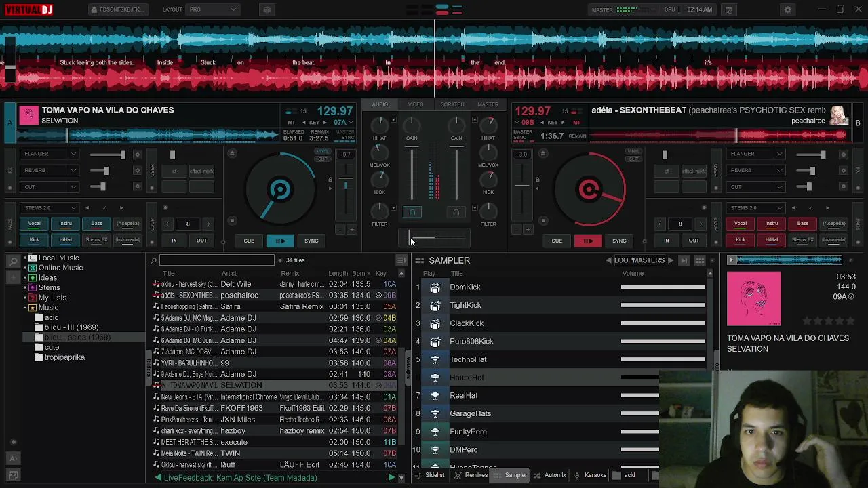Switch mixer to Scratch tab
The width and height of the screenshot is (868, 488).
452,105
